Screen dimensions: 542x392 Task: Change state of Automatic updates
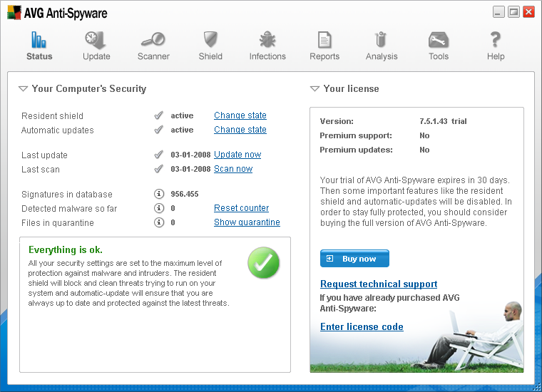pos(240,130)
